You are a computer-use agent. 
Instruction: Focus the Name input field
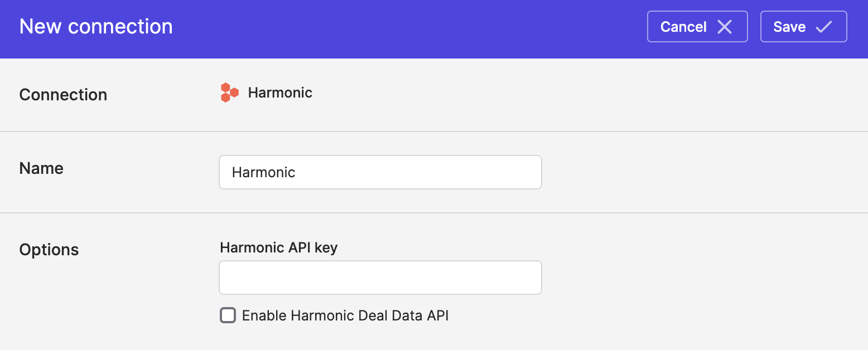pos(380,172)
